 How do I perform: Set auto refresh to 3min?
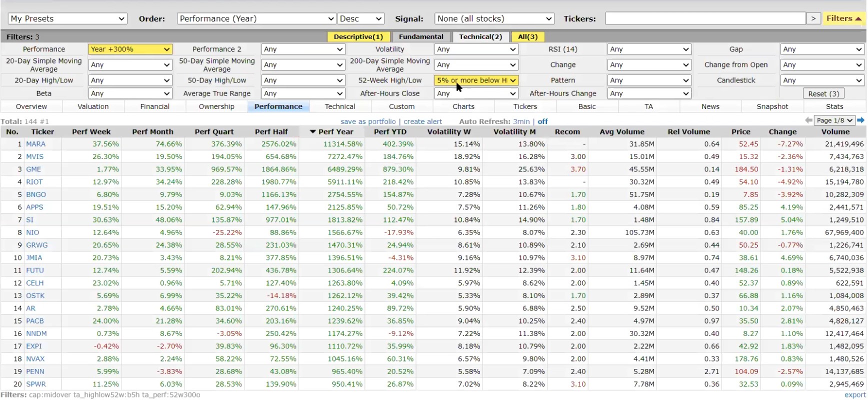click(x=521, y=121)
